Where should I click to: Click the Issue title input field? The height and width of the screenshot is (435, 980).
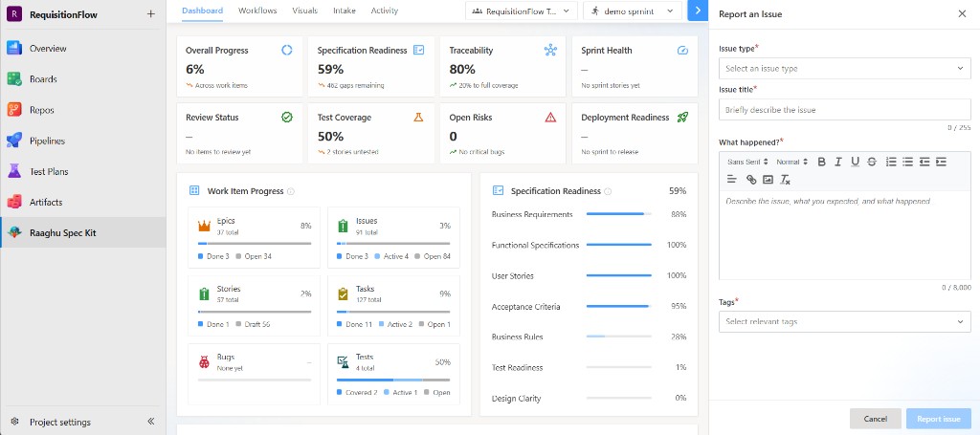[x=845, y=109]
